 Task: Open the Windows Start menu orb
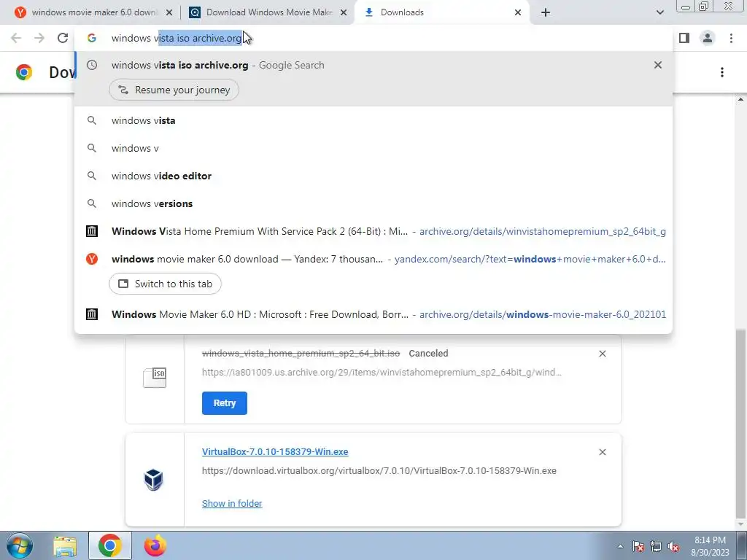click(20, 545)
